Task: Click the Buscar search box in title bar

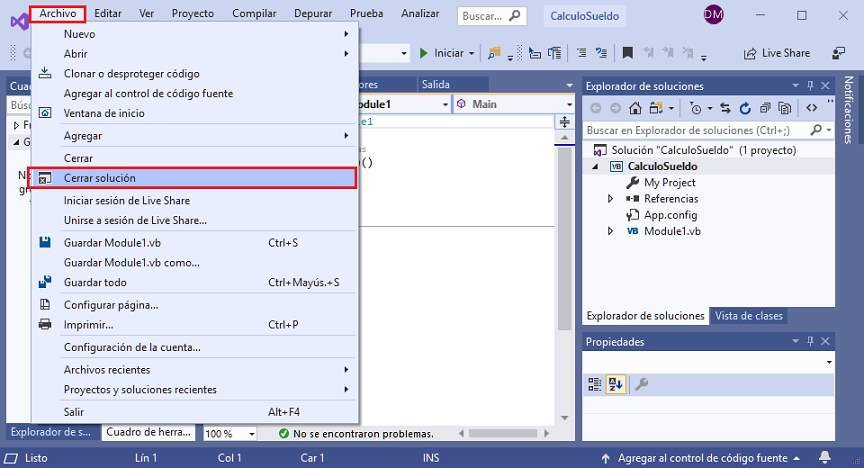Action: coord(491,16)
